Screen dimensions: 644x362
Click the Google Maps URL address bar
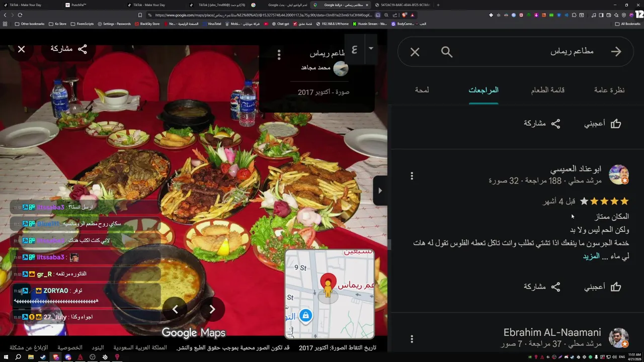coord(264,15)
